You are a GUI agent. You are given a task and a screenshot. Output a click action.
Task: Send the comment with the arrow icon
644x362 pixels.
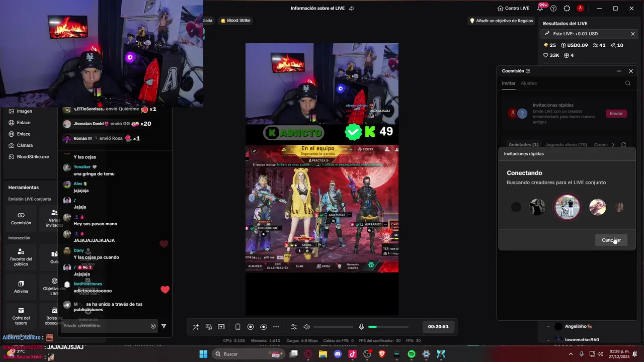coord(164,326)
